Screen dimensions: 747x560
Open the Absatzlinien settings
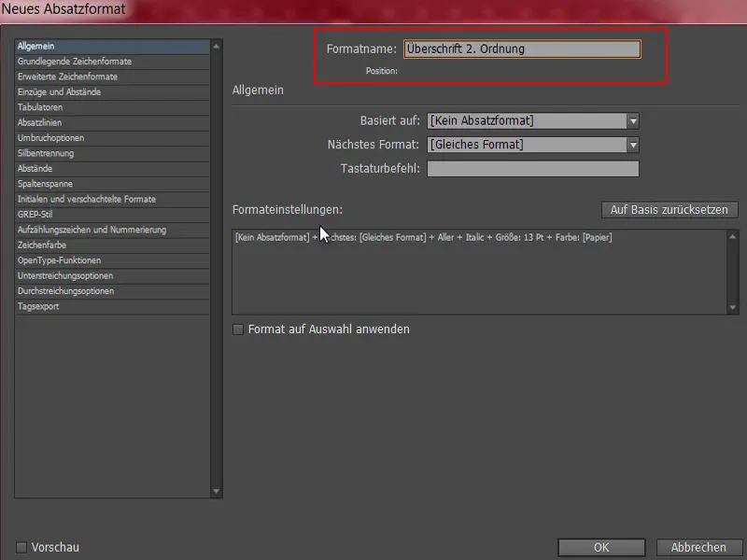click(112, 122)
